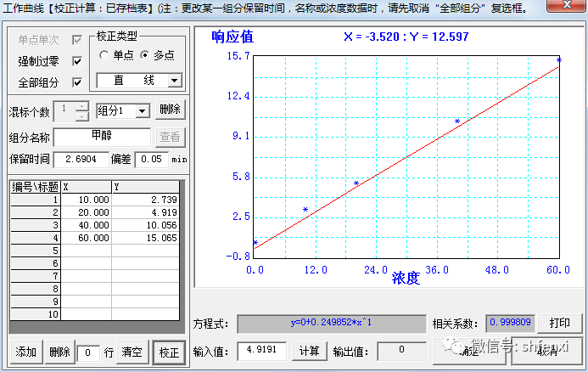Click the 打印 button

(x=559, y=324)
